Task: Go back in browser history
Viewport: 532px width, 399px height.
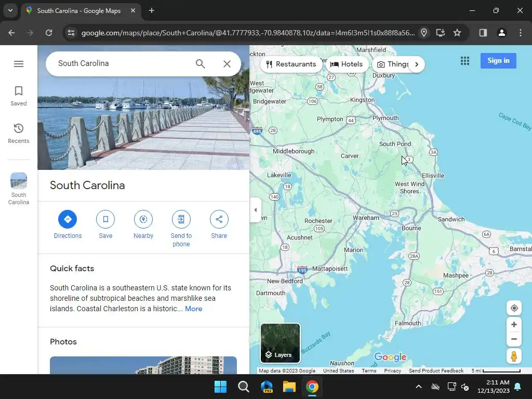Action: click(11, 33)
